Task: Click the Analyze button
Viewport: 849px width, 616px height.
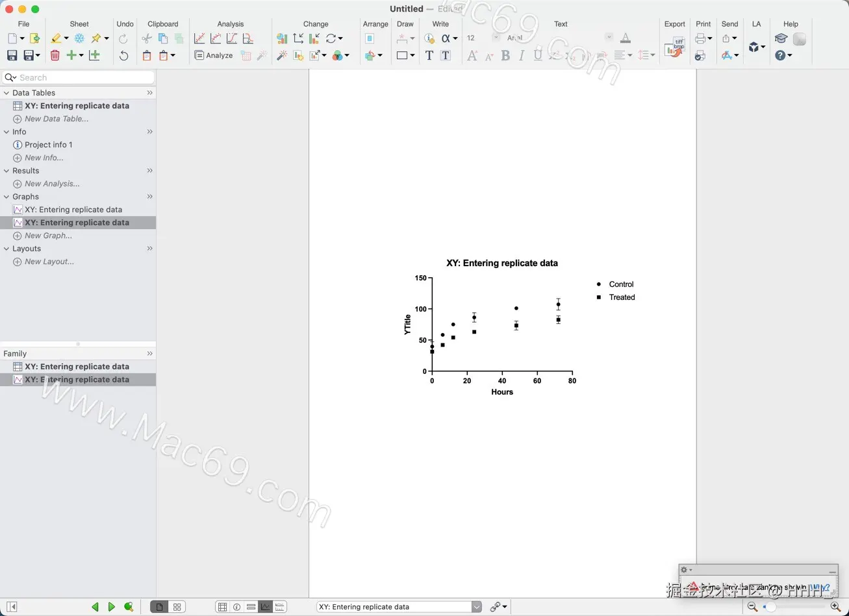Action: pos(213,56)
